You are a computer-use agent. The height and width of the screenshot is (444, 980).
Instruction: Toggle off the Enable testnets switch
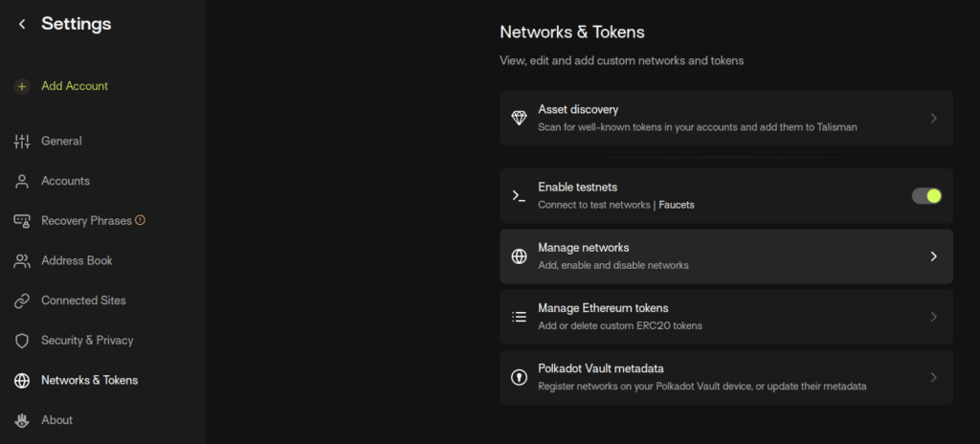(926, 196)
